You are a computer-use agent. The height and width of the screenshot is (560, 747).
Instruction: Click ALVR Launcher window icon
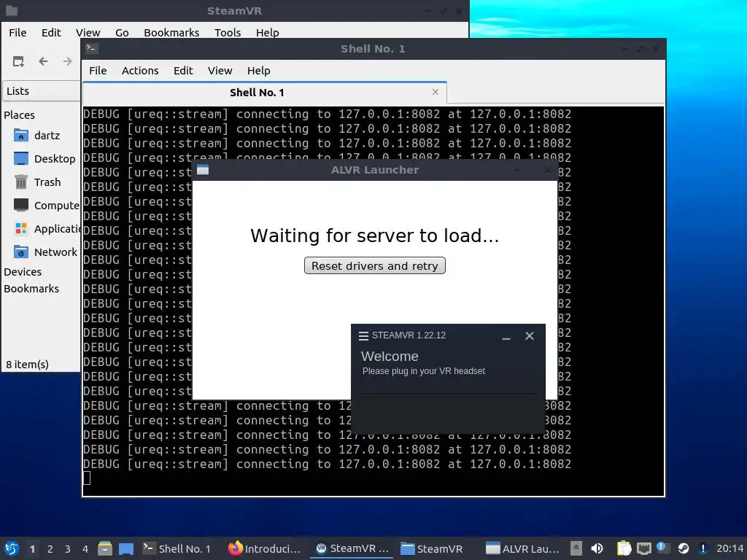tap(203, 170)
